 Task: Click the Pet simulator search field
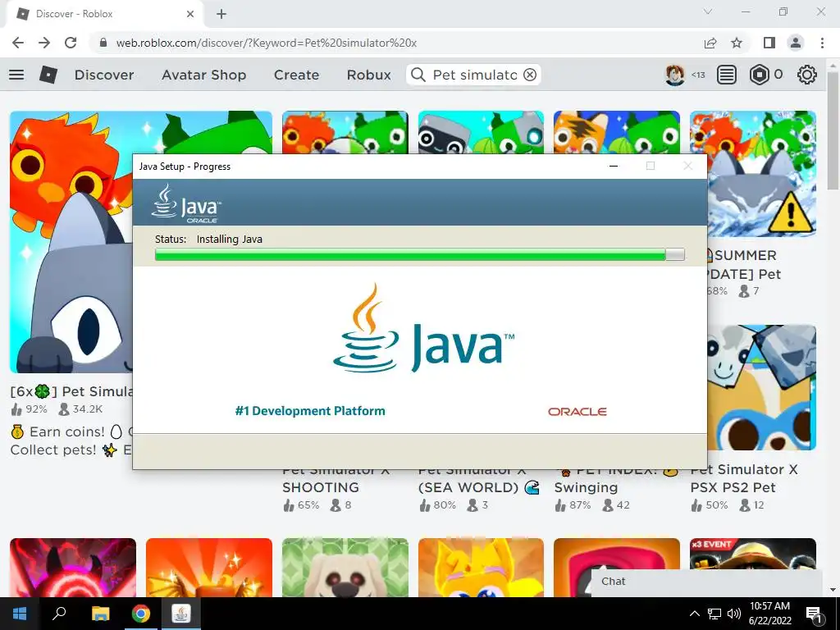pyautogui.click(x=474, y=75)
